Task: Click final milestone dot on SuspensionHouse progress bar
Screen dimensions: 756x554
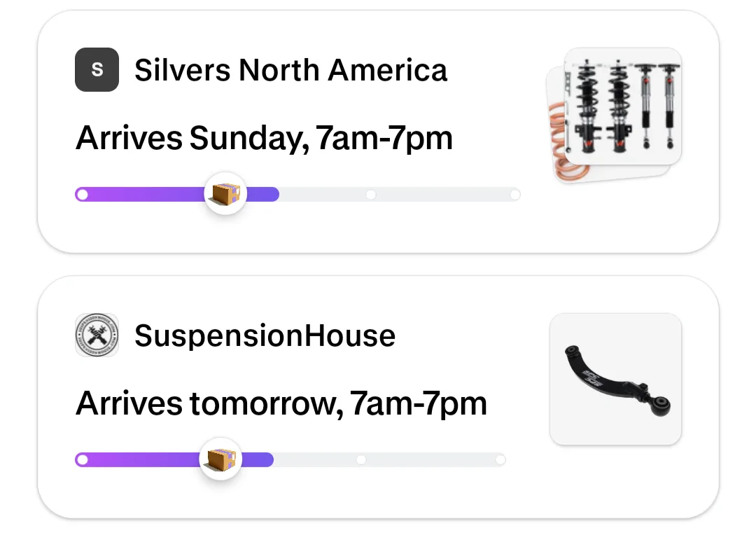Action: pyautogui.click(x=500, y=460)
